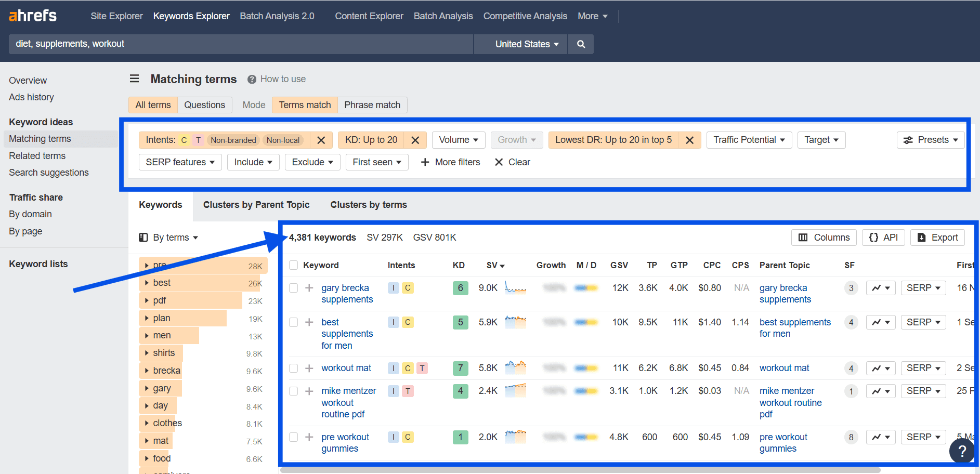Add gary brecka supplements to list with plus
This screenshot has height=474, width=980.
pyautogui.click(x=309, y=288)
